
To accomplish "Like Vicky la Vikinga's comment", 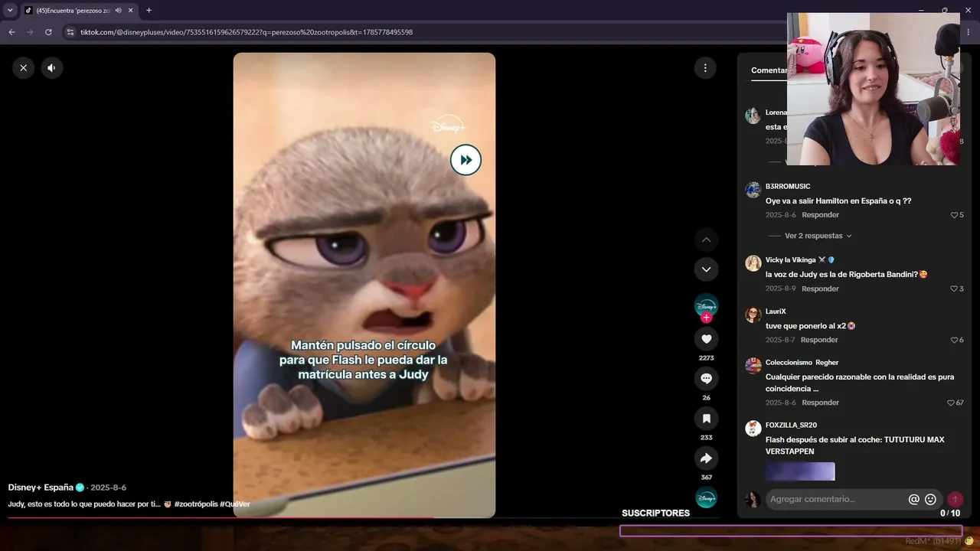I will tap(955, 289).
